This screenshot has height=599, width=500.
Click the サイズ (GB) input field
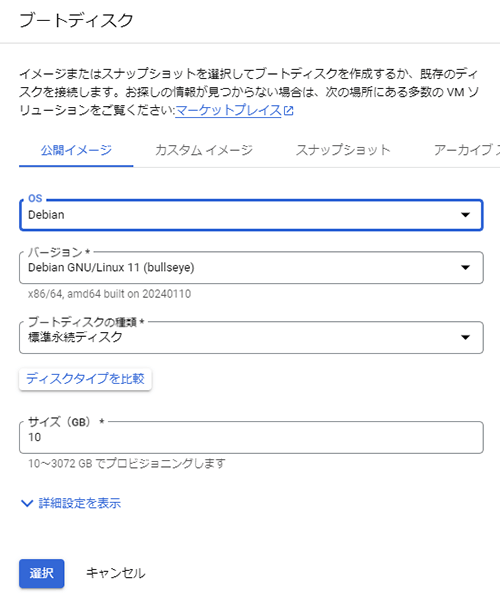(x=251, y=437)
